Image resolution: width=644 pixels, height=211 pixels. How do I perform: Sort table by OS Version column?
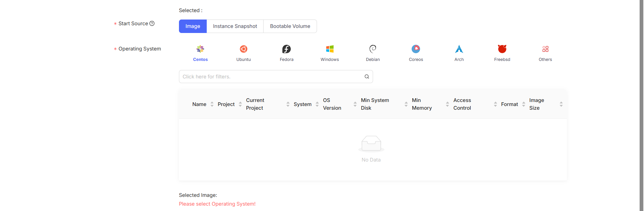pos(355,104)
